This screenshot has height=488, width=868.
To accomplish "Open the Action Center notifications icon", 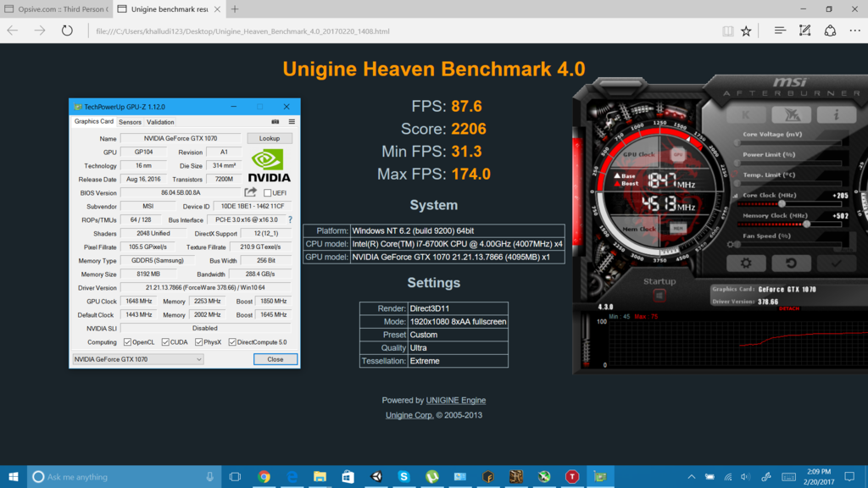I will pos(849,476).
